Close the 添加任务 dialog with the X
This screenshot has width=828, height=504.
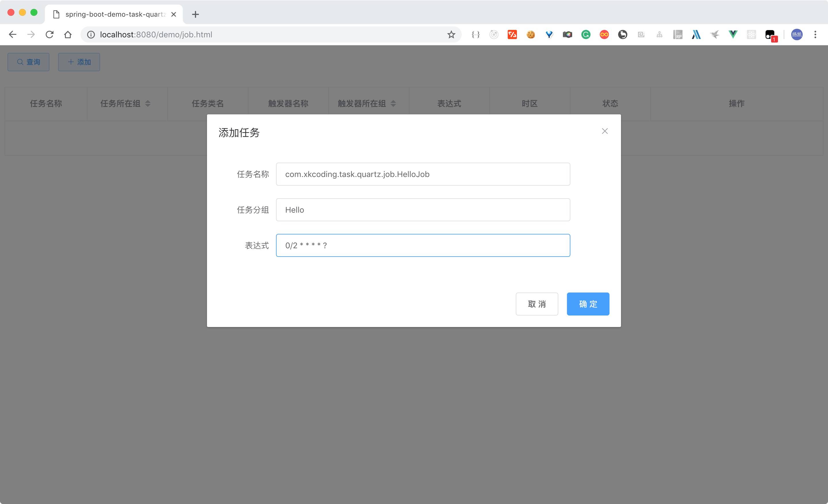coord(605,131)
